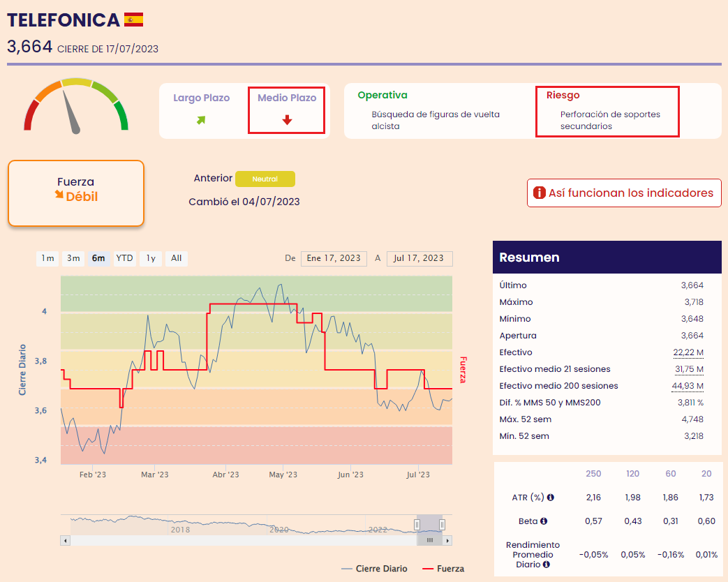The width and height of the screenshot is (728, 582).
Task: Select the 3m time range
Action: click(73, 258)
